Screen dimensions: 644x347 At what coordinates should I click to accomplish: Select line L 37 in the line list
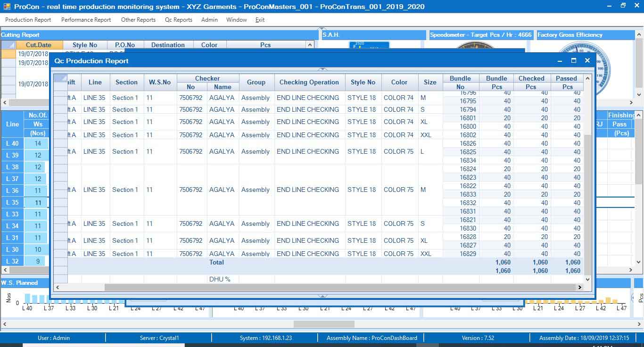[x=12, y=179]
